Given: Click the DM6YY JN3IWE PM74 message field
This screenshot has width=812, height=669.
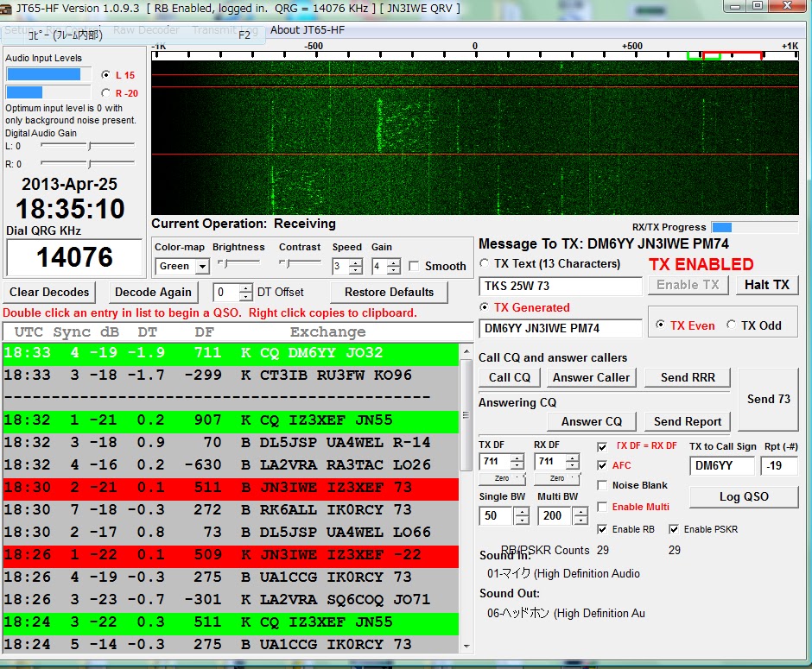Looking at the screenshot, I should pyautogui.click(x=561, y=328).
